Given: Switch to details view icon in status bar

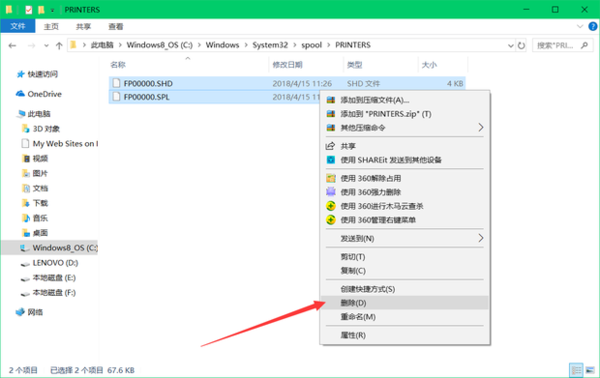Looking at the screenshot, I should click(576, 370).
